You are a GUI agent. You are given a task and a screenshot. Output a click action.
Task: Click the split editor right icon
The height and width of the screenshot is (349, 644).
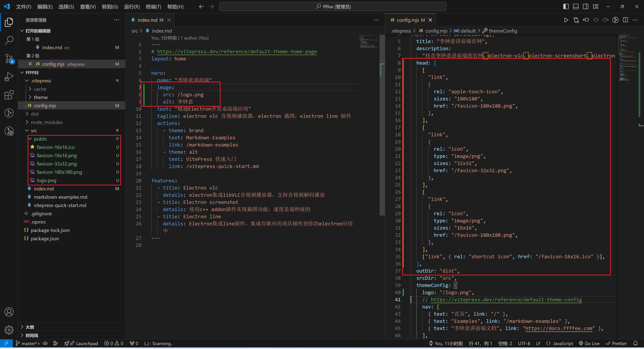pyautogui.click(x=625, y=20)
